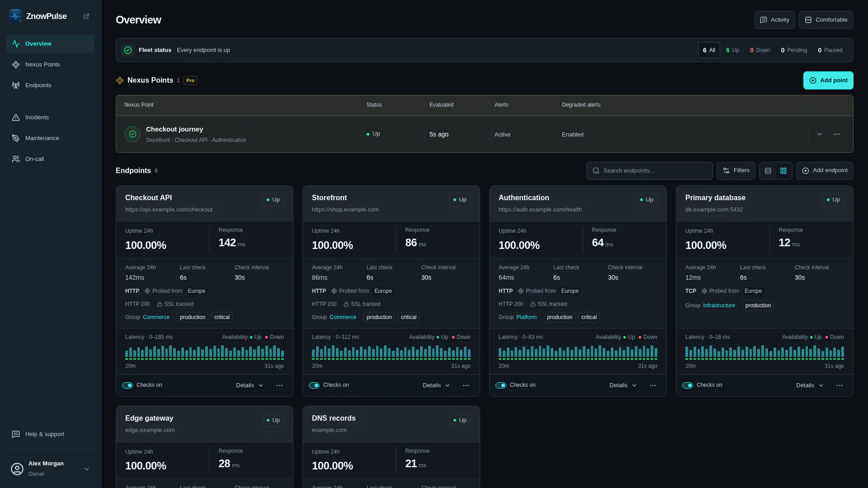Image resolution: width=868 pixels, height=488 pixels.
Task: Expand Details on Primary database card
Action: 810,385
